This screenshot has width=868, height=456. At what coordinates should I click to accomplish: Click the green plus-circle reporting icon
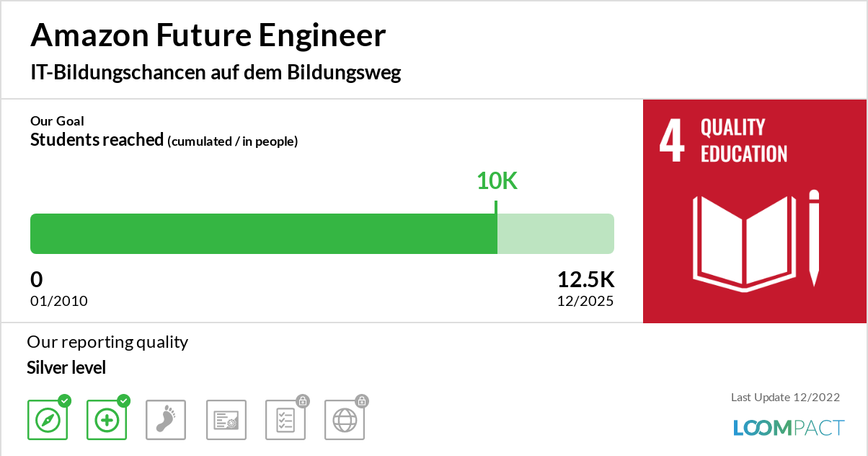coord(107,420)
